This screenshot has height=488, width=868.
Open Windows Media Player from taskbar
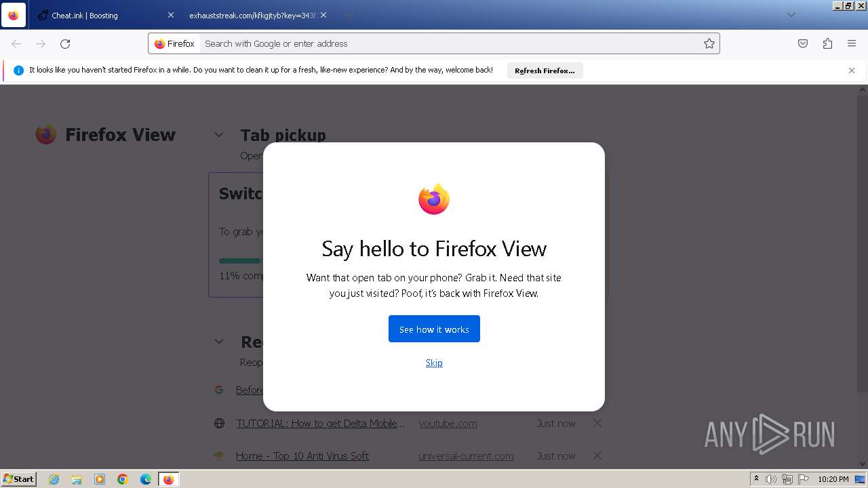point(100,479)
